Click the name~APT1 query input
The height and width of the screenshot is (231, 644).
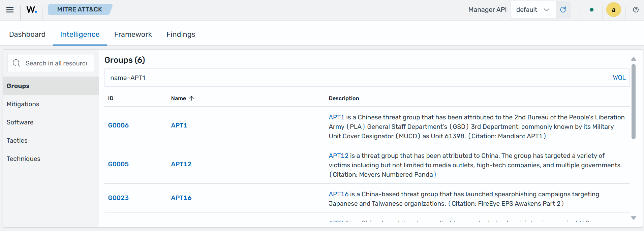pyautogui.click(x=357, y=78)
